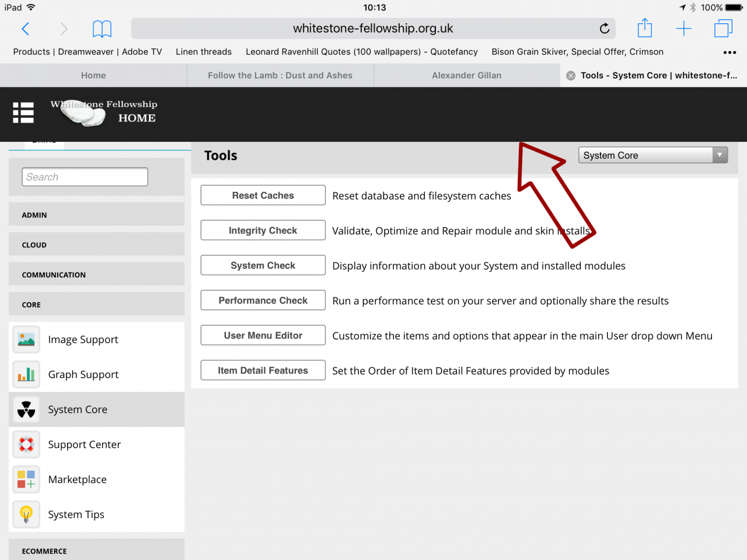Open System Tips in the sidebar
The height and width of the screenshot is (560, 747).
click(96, 514)
